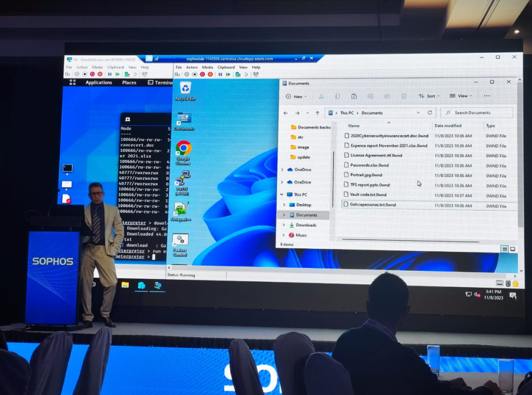The width and height of the screenshot is (532, 395).
Task: Sort by Date modified column header
Action: tap(448, 126)
